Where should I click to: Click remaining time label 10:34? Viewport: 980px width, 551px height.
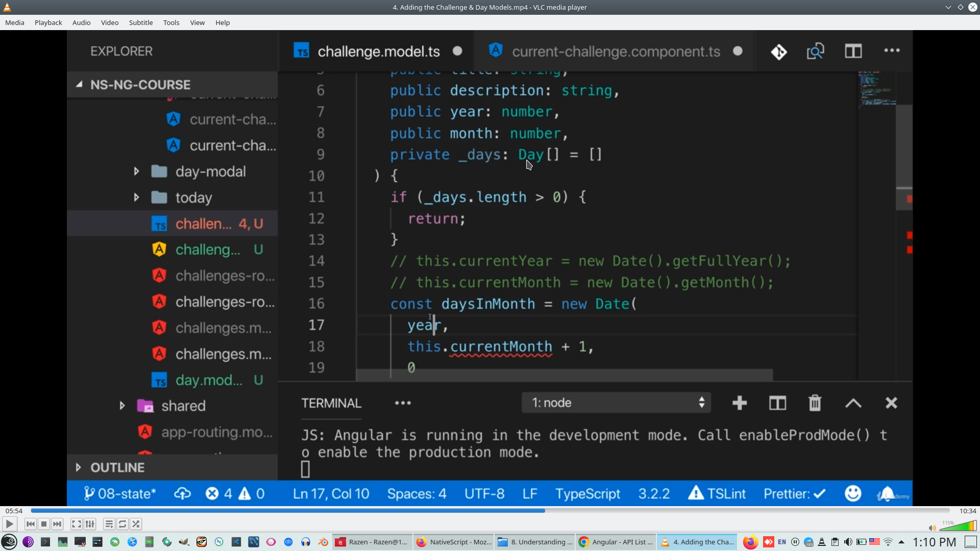[x=967, y=511]
